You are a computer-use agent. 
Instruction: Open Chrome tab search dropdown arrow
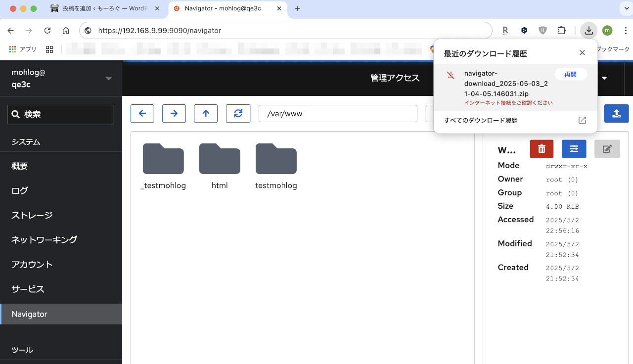click(625, 8)
